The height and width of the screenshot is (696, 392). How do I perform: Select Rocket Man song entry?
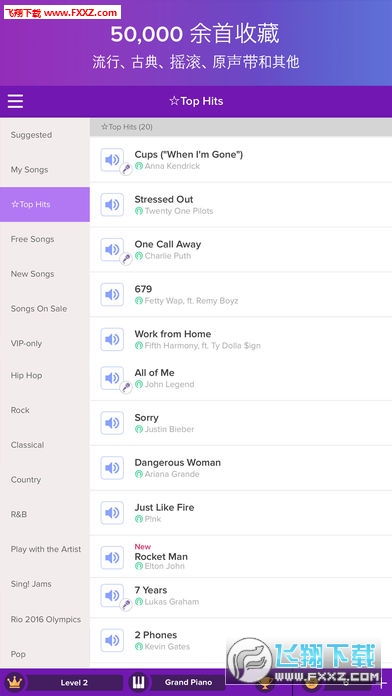241,557
